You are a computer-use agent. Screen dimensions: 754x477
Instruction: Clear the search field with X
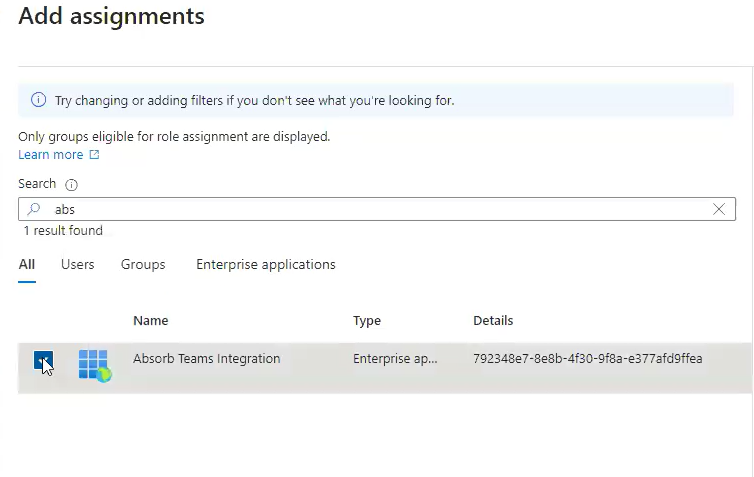point(719,209)
